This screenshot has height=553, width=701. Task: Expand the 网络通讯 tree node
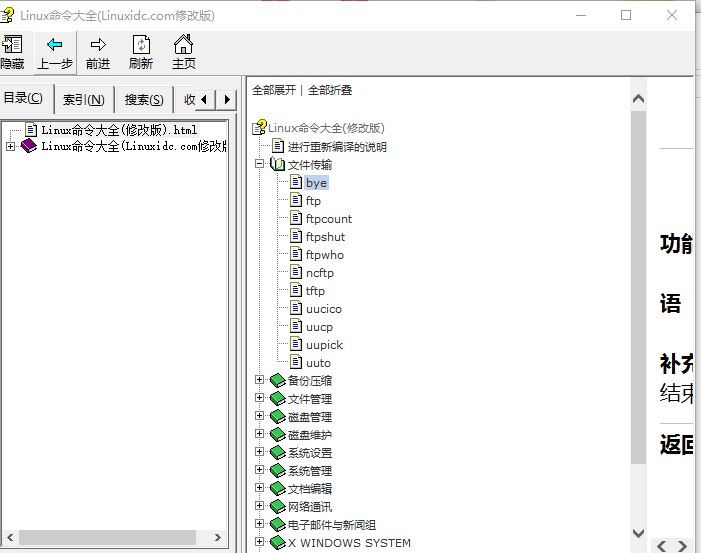click(x=260, y=506)
